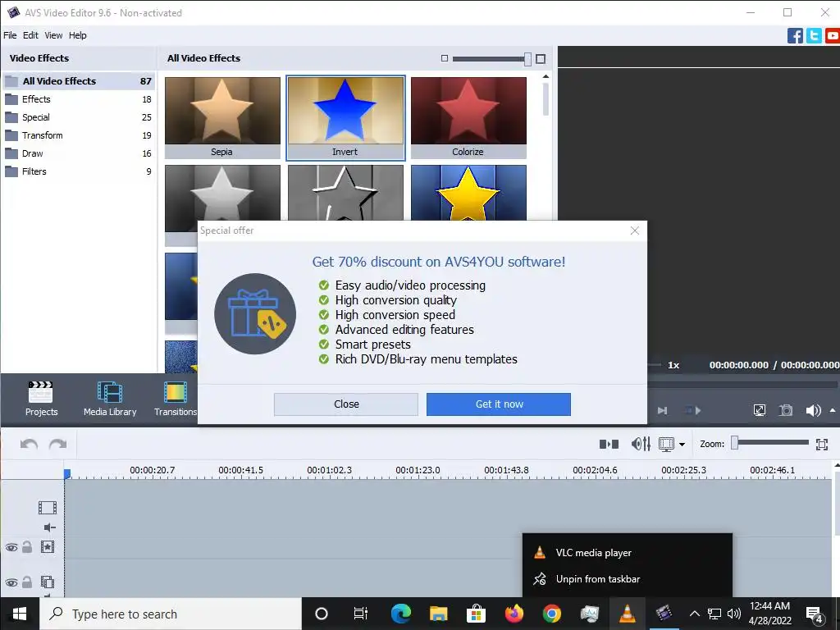Fit the timeline zoom to window
Screen dimensions: 840x630
[822, 444]
